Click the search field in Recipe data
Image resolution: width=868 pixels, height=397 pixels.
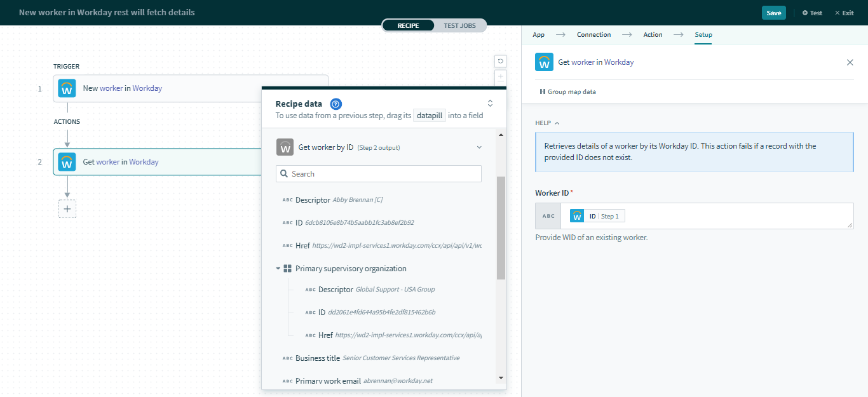click(378, 173)
